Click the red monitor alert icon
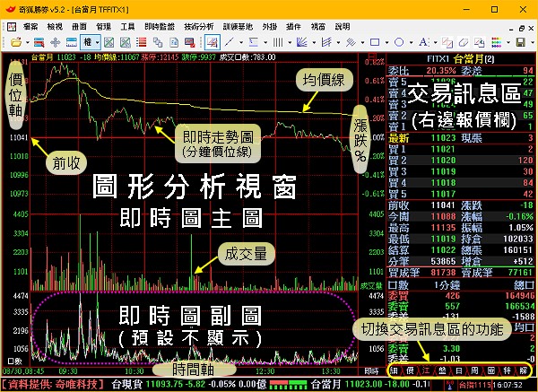 (190, 42)
